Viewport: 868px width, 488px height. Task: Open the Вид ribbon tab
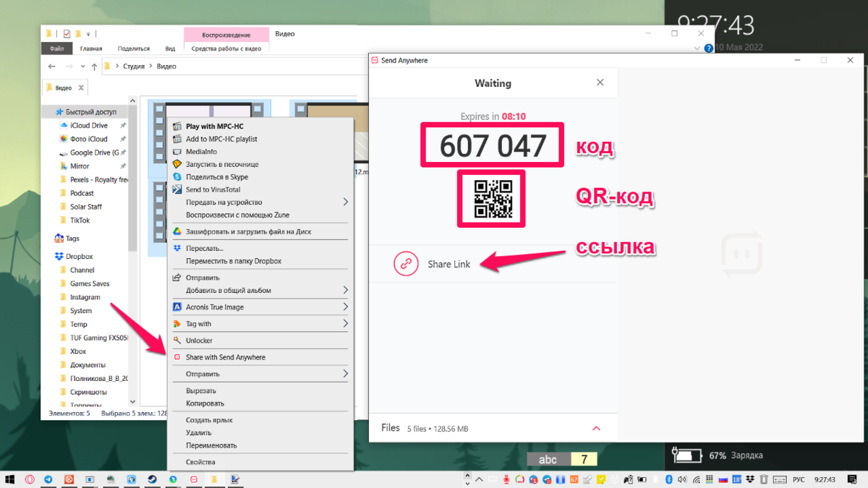coord(170,48)
